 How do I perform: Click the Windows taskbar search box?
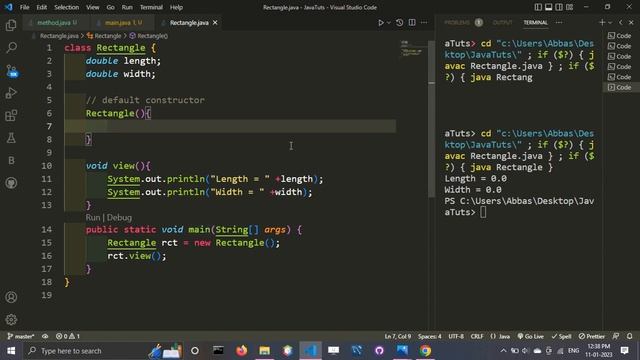tap(86, 351)
